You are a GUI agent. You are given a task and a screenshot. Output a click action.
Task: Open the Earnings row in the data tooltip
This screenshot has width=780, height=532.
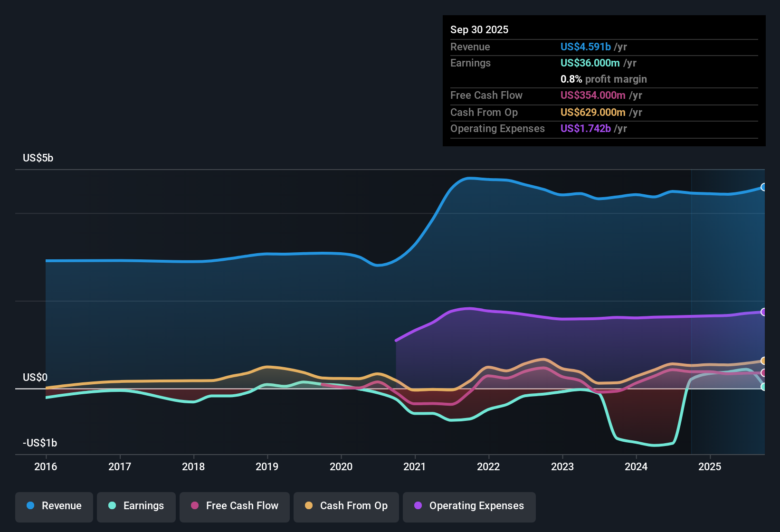(x=470, y=63)
